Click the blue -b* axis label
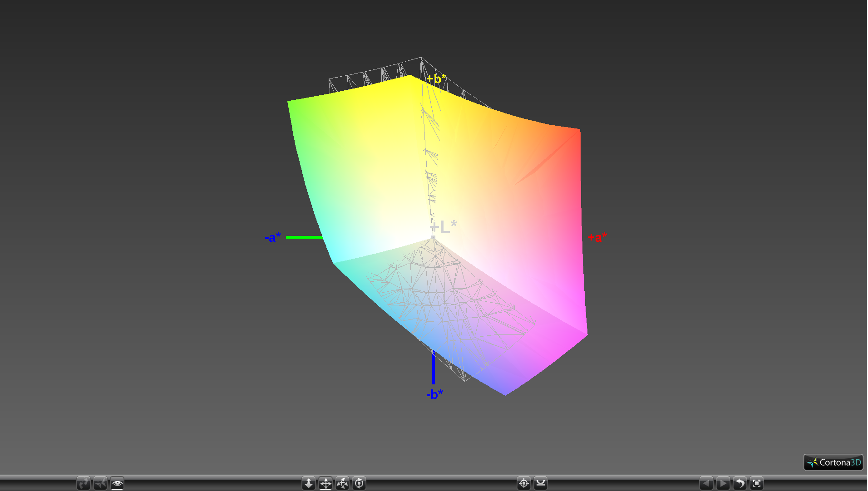The height and width of the screenshot is (491, 868). click(434, 394)
